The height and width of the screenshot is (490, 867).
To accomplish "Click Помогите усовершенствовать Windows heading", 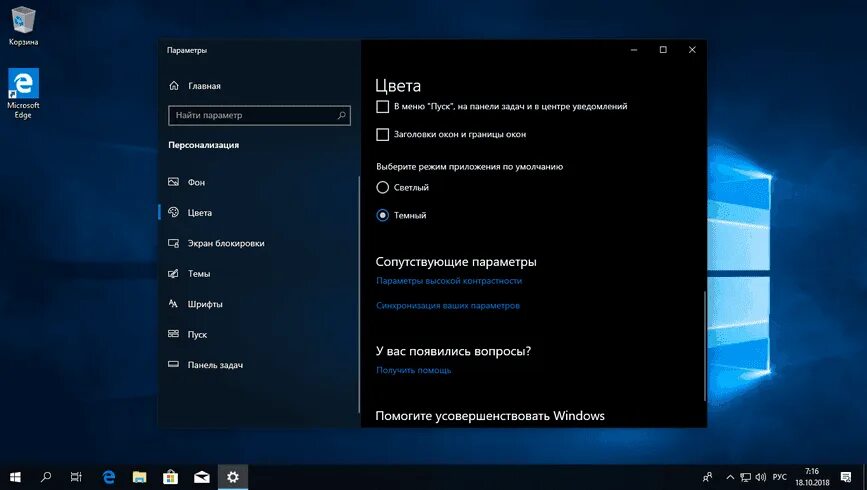I will tap(490, 416).
